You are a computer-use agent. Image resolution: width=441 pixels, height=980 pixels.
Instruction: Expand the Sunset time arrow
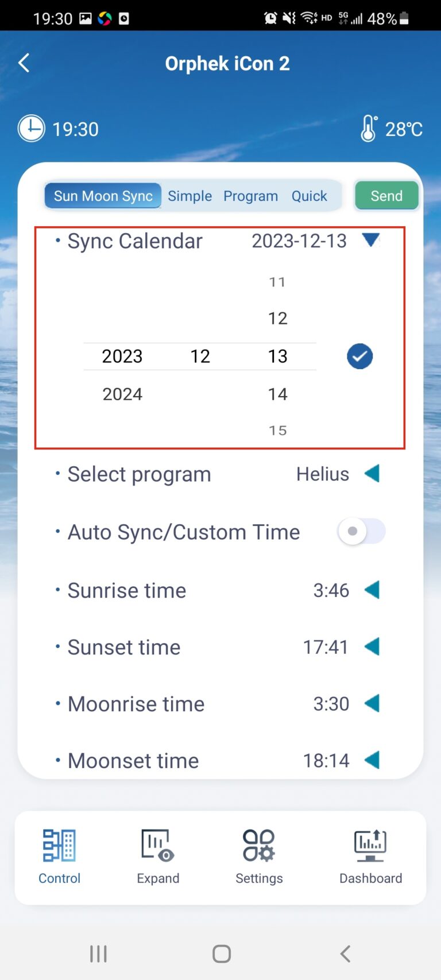click(372, 647)
